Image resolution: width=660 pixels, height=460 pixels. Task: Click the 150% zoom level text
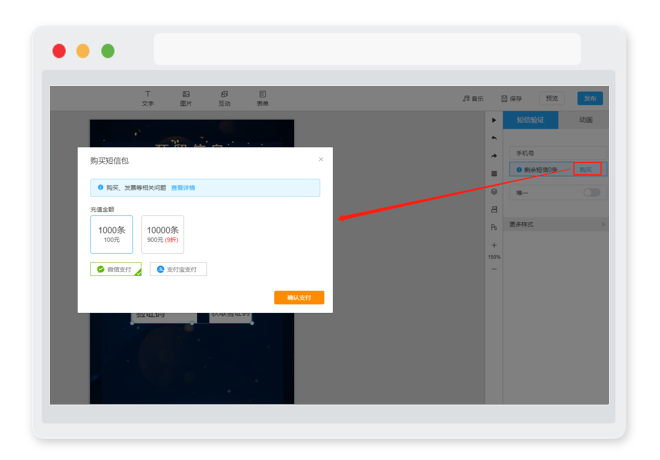(x=494, y=257)
